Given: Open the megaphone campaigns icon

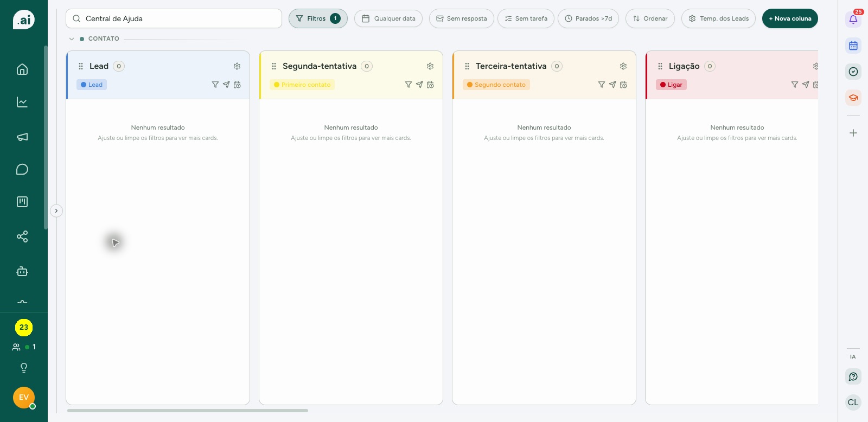Looking at the screenshot, I should 22,137.
